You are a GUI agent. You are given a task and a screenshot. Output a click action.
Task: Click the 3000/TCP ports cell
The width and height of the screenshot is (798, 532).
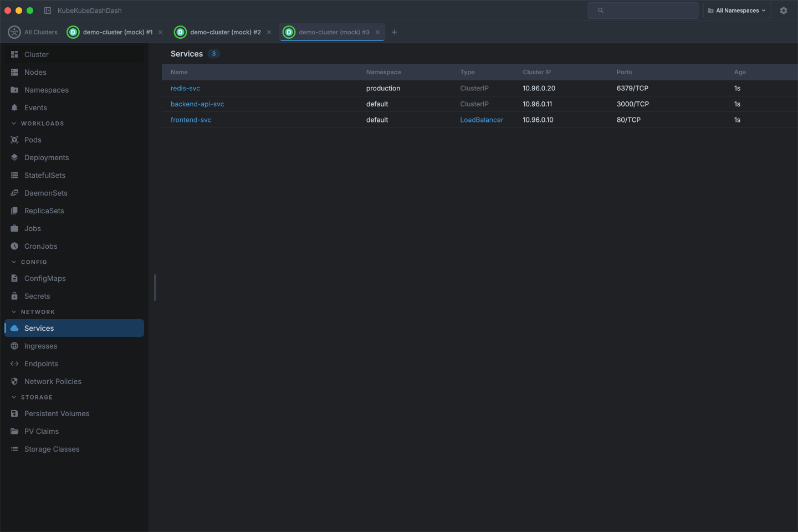[633, 104]
